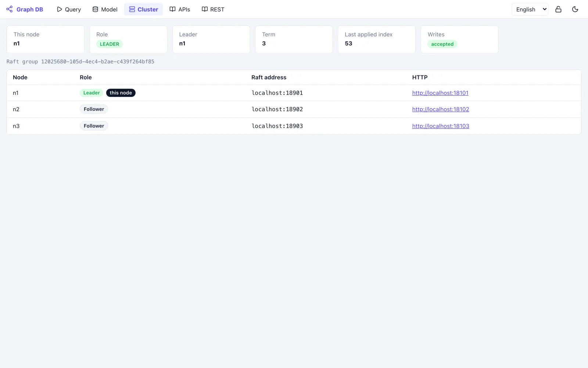Click the LEADER badge in Role card
Screen dimensions: 588x368
pyautogui.click(x=110, y=44)
